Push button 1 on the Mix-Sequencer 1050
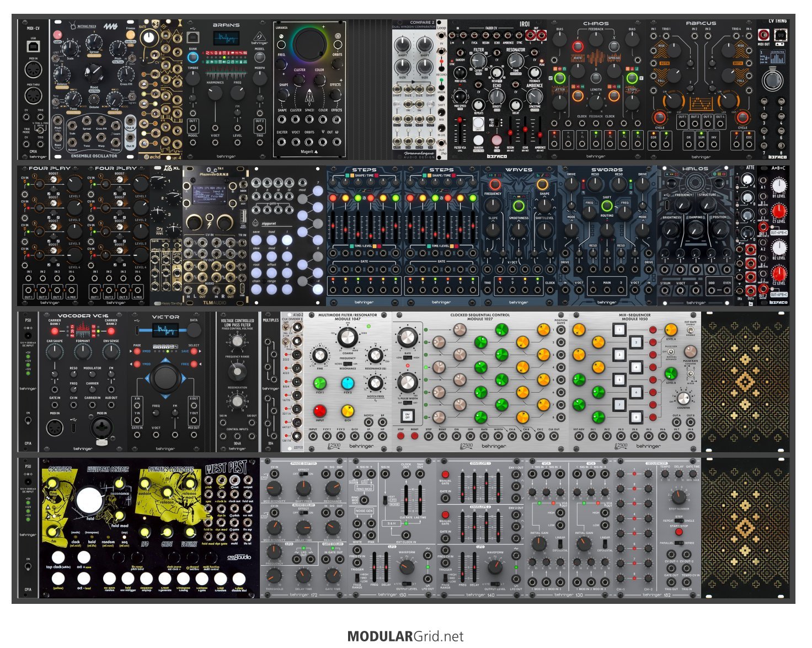 point(619,330)
